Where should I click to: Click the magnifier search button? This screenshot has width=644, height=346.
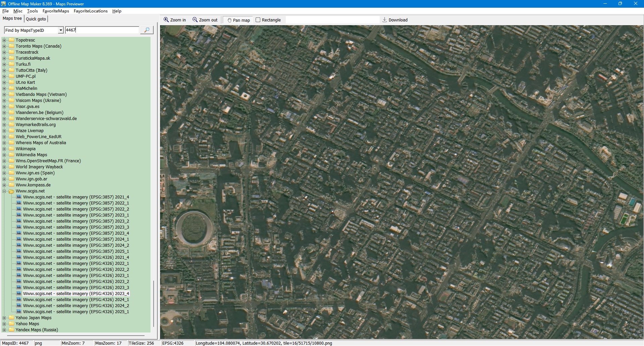point(147,30)
